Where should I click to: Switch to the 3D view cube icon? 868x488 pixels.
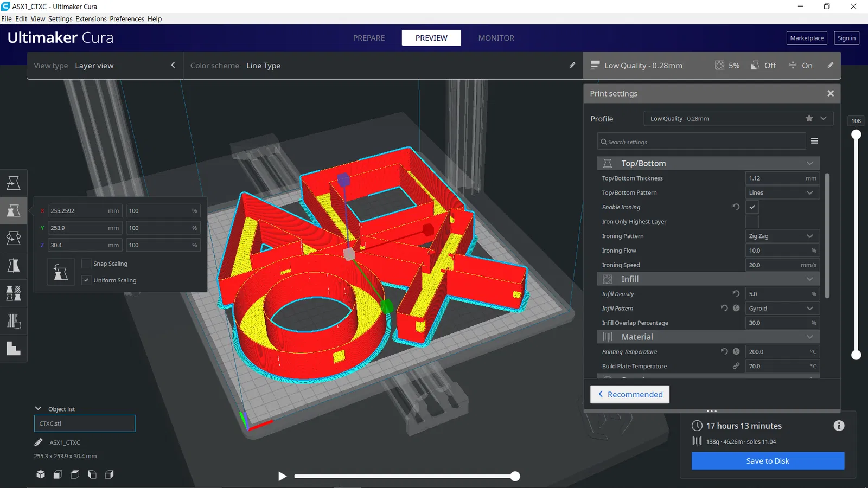tap(41, 474)
